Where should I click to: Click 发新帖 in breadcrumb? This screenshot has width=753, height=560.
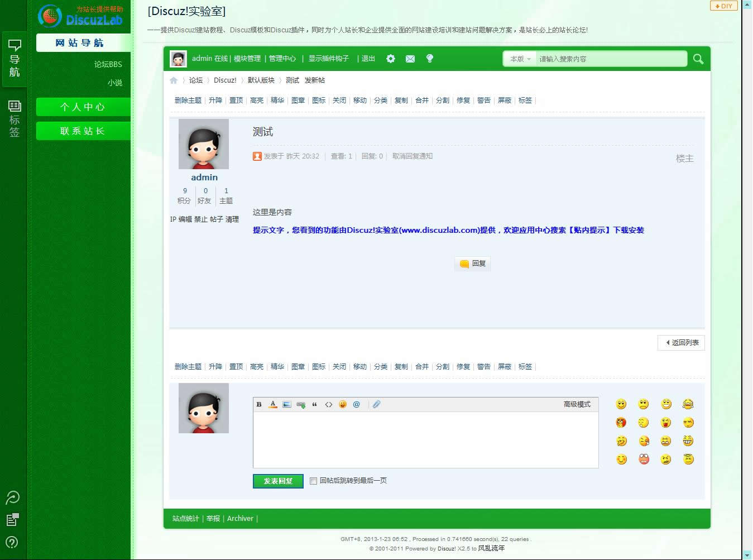pos(315,80)
